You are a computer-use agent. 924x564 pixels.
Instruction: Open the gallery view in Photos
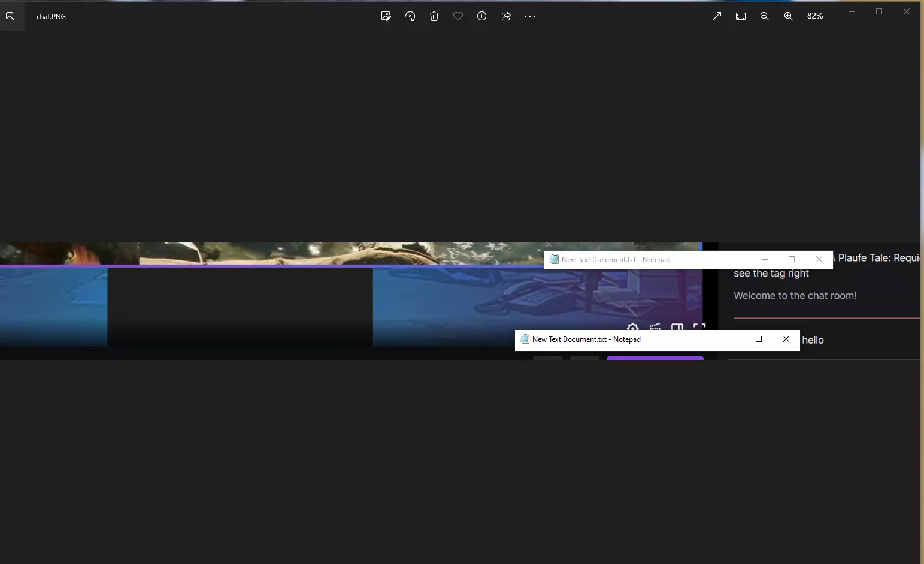click(x=10, y=16)
